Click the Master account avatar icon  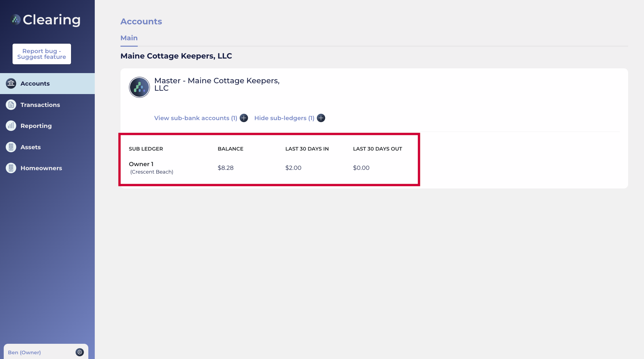[139, 87]
